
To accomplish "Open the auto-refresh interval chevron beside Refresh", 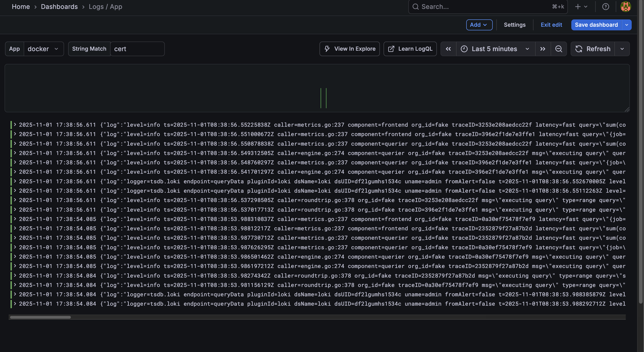I will 622,49.
